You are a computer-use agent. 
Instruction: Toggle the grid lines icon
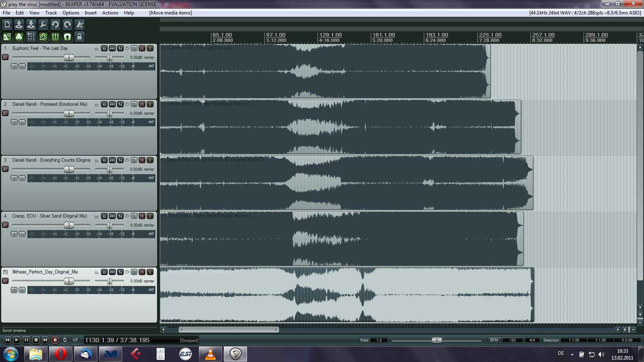(55, 37)
